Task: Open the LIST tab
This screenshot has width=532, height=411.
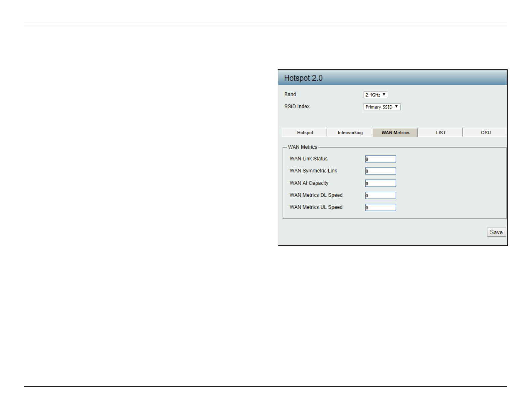Action: click(x=440, y=133)
